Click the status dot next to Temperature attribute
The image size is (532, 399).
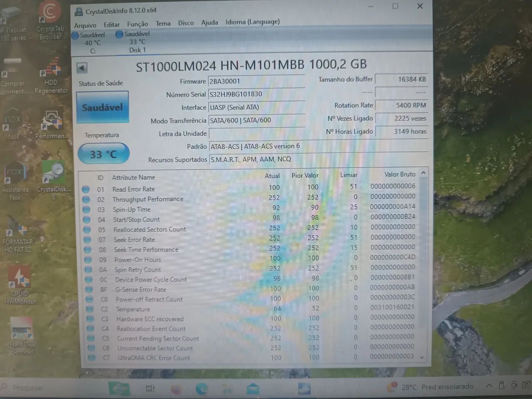pos(90,309)
